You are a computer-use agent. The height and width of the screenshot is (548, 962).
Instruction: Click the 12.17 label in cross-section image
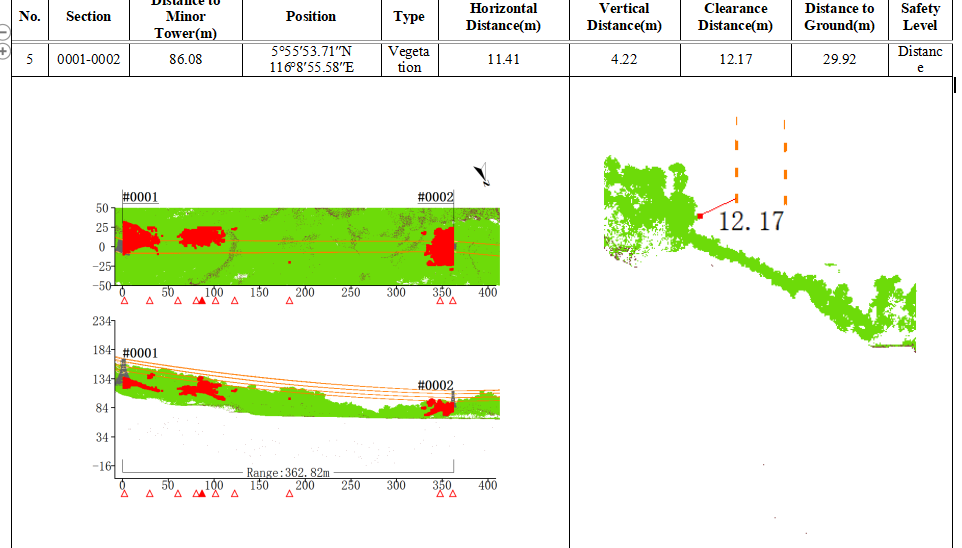tap(751, 222)
